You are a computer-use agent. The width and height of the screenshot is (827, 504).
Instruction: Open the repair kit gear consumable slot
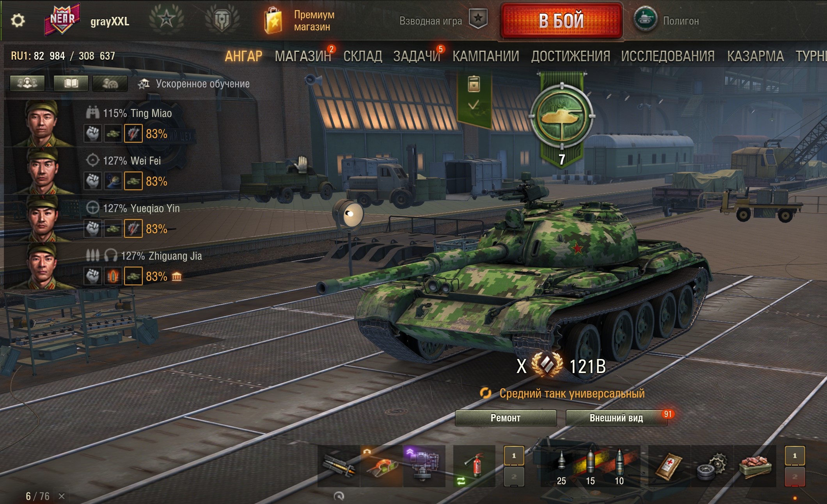pos(712,466)
